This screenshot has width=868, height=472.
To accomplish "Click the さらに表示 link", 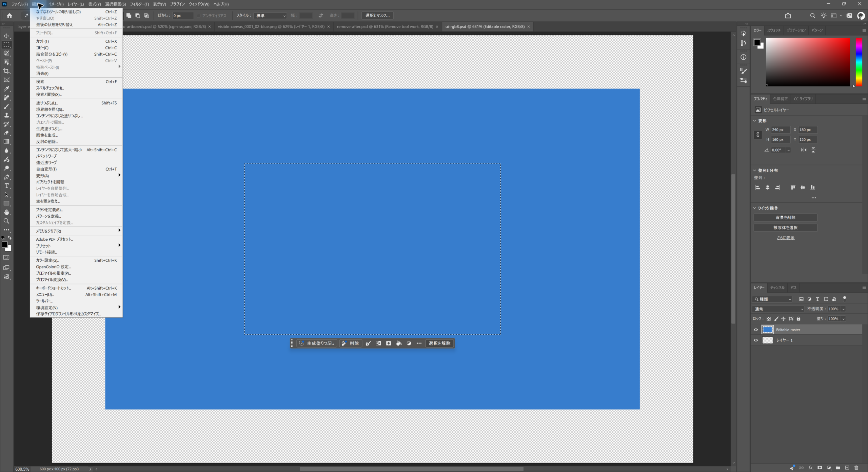I will coord(785,238).
